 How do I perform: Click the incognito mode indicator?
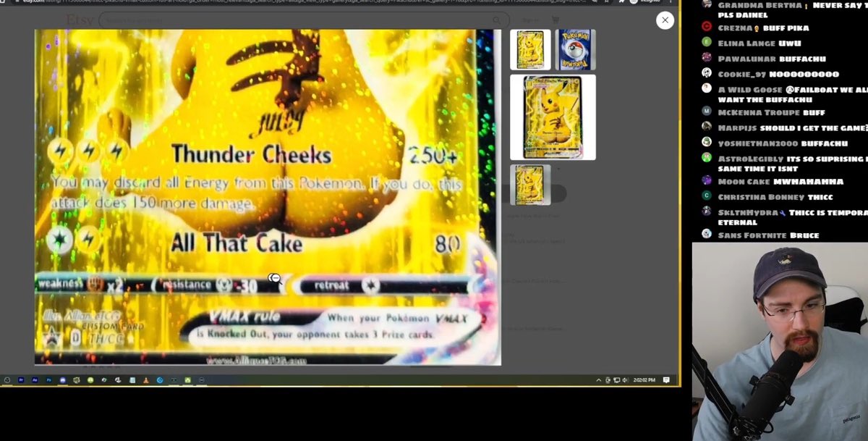coord(642,3)
